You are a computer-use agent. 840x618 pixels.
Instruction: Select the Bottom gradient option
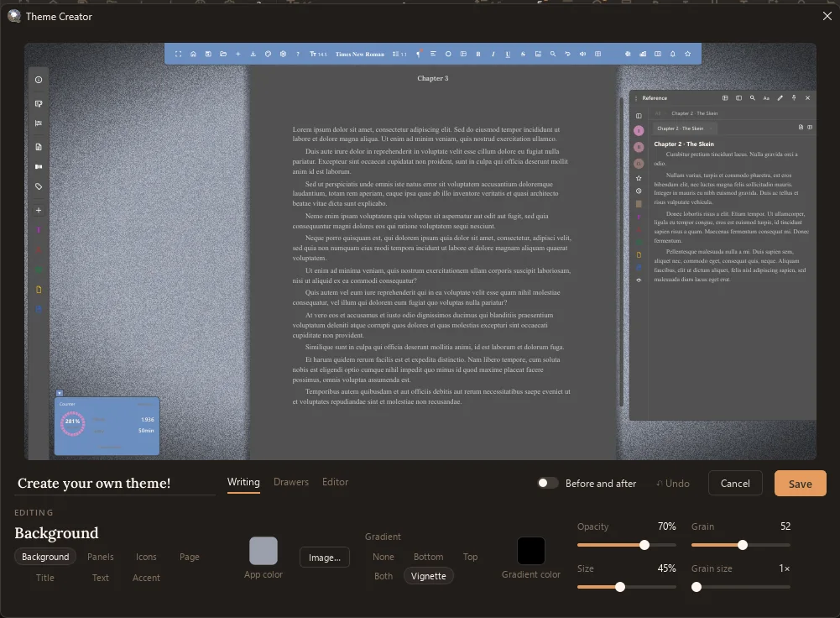[429, 557]
